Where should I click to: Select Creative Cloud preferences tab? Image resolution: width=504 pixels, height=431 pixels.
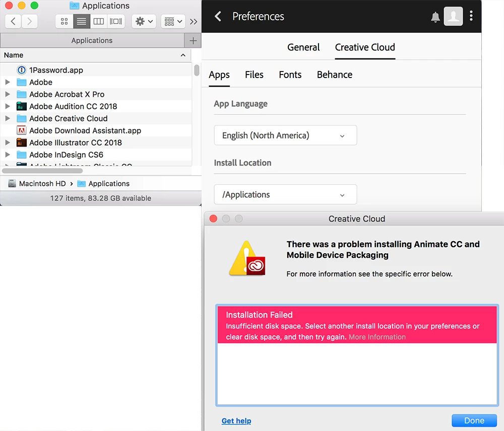click(365, 47)
